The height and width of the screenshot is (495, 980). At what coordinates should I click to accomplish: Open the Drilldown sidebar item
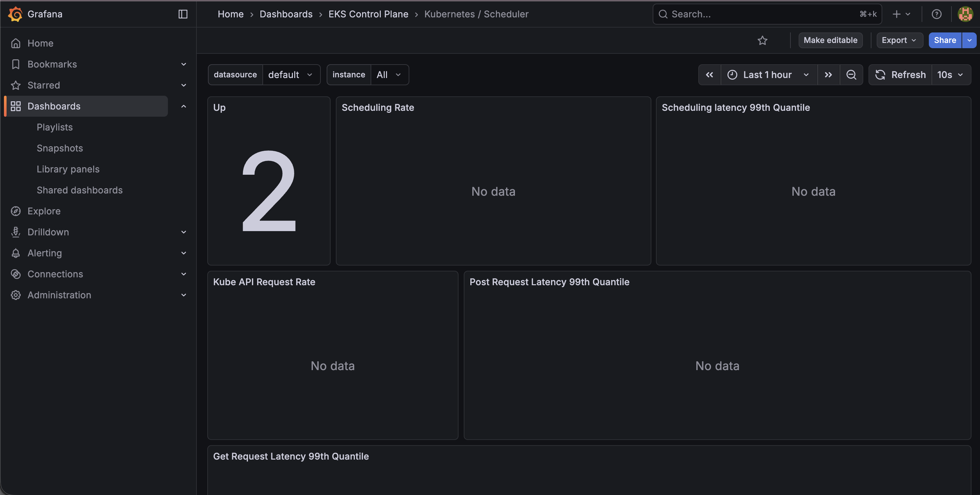(x=48, y=232)
